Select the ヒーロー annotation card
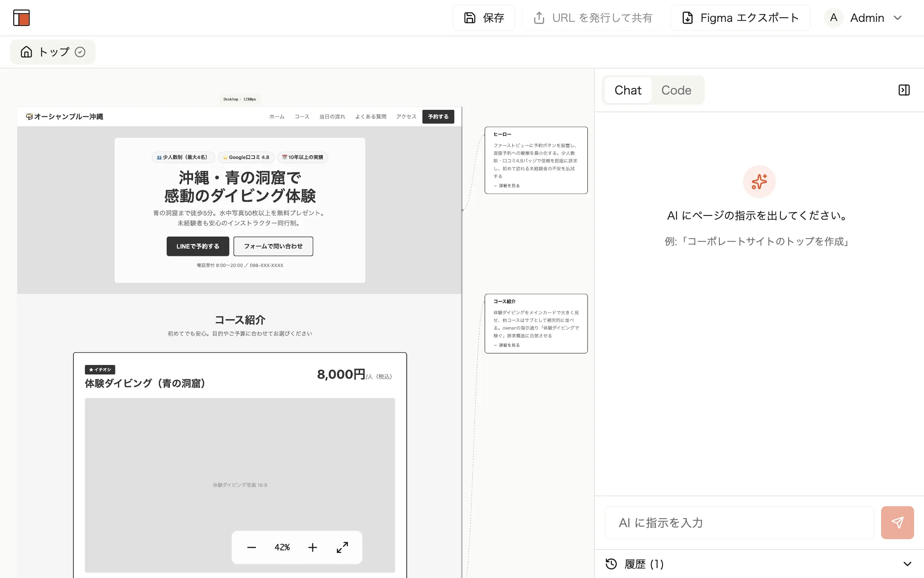Screen dimensions: 924x578 (536, 160)
